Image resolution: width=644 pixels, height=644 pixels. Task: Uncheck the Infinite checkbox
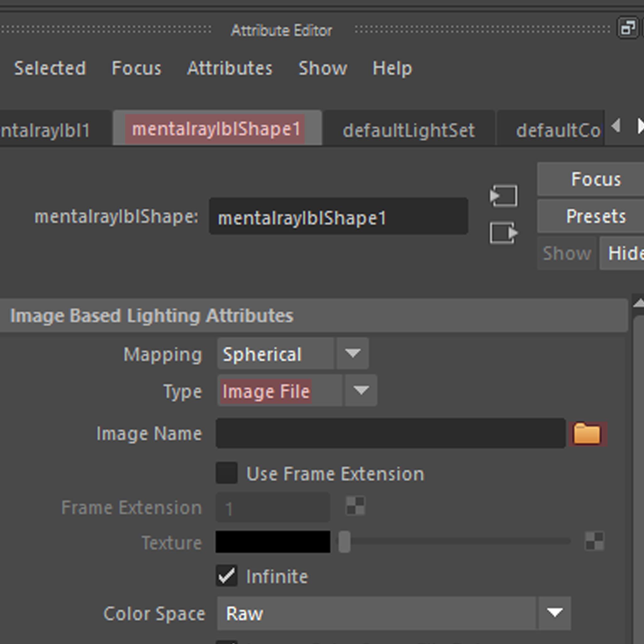click(227, 576)
